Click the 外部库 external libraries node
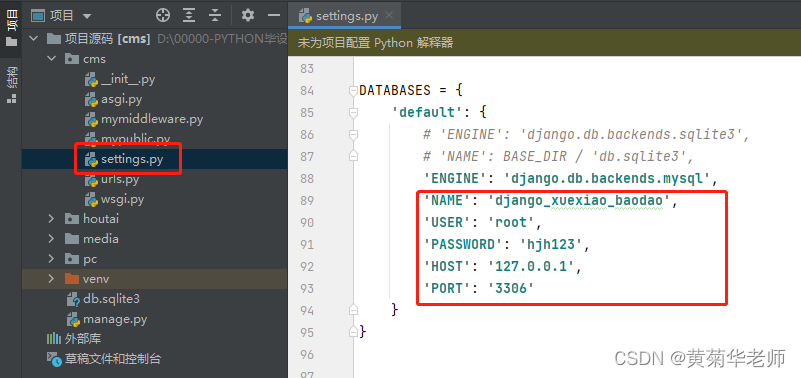The image size is (801, 378). click(83, 339)
